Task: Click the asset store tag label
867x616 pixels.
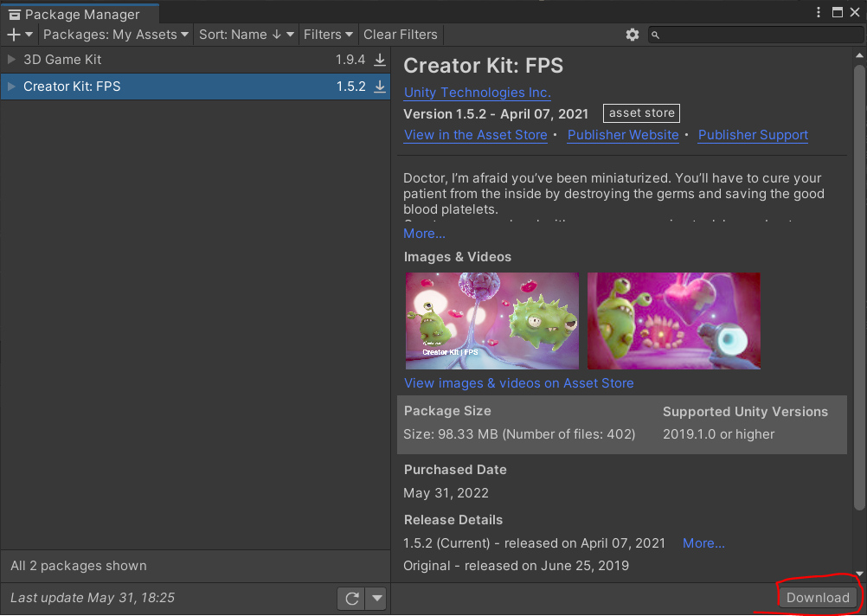Action: 641,112
